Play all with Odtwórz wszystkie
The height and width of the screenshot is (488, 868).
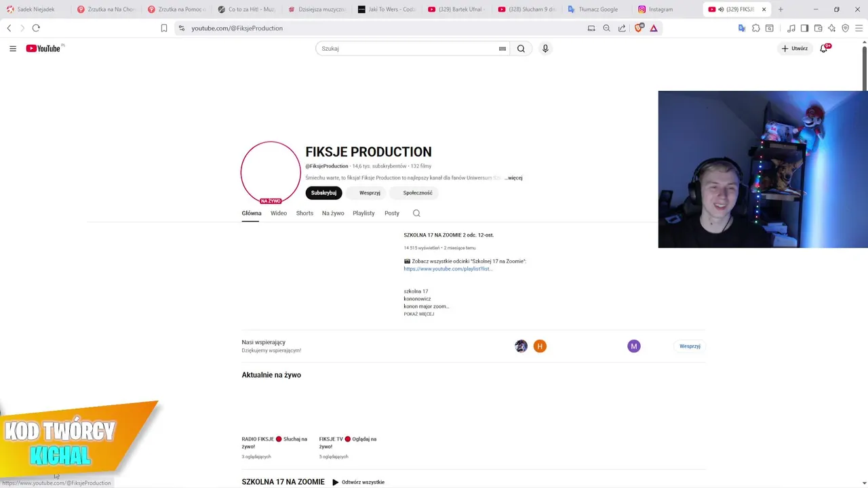358,482
